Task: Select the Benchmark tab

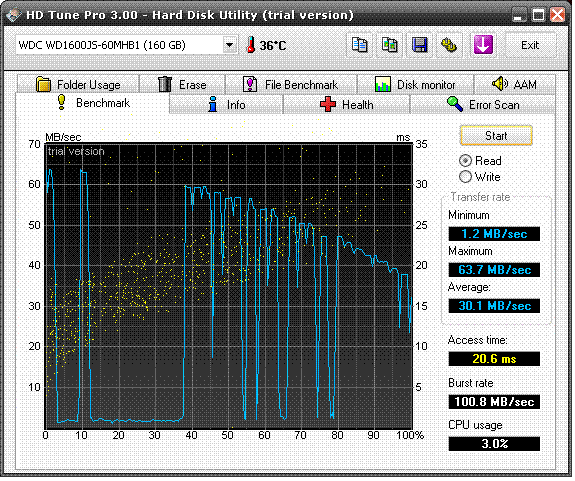Action: pyautogui.click(x=93, y=103)
